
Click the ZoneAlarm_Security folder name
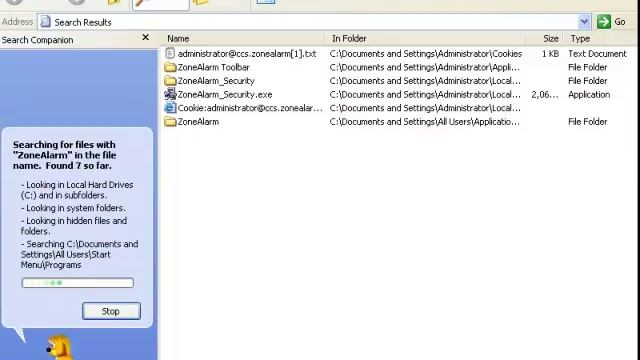click(216, 81)
